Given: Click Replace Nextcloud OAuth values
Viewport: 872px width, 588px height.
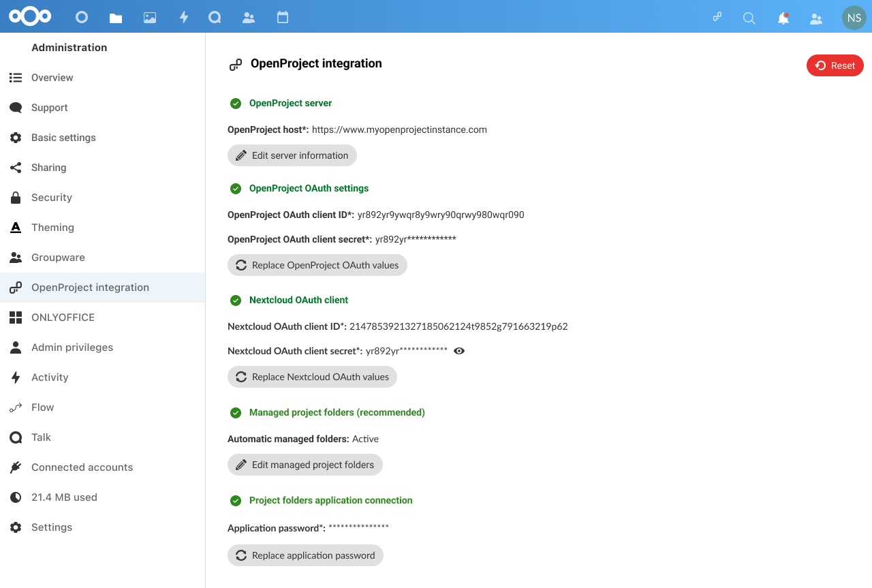Looking at the screenshot, I should [312, 377].
